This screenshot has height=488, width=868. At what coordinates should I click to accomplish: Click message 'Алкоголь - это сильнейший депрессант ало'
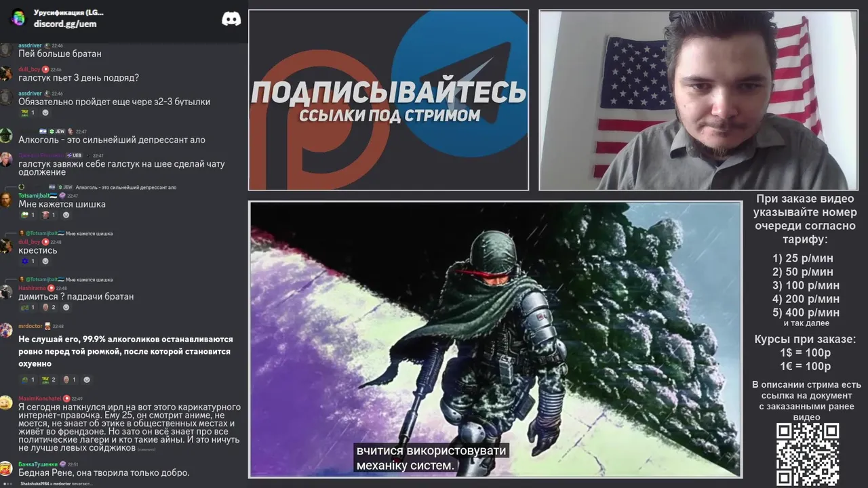(112, 140)
